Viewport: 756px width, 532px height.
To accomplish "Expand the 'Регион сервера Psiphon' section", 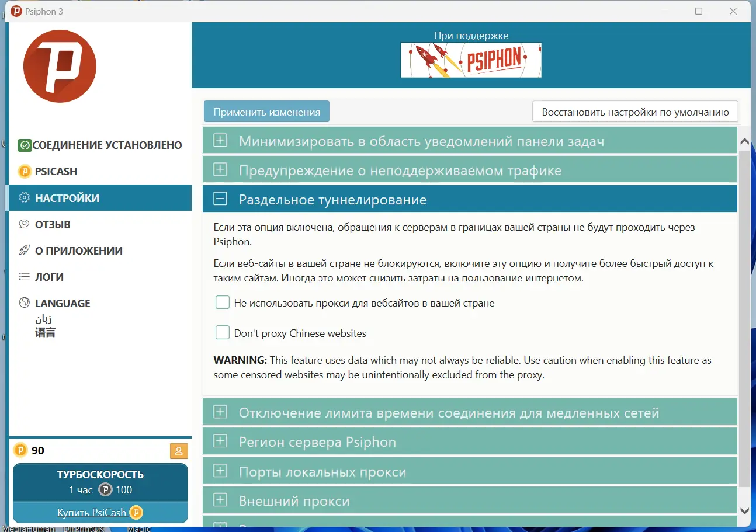I will pyautogui.click(x=470, y=441).
